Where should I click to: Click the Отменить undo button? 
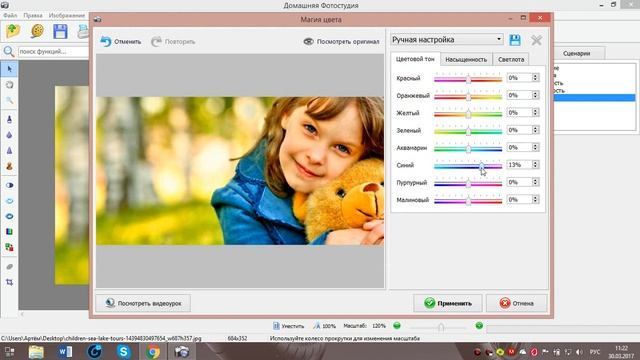[x=121, y=42]
